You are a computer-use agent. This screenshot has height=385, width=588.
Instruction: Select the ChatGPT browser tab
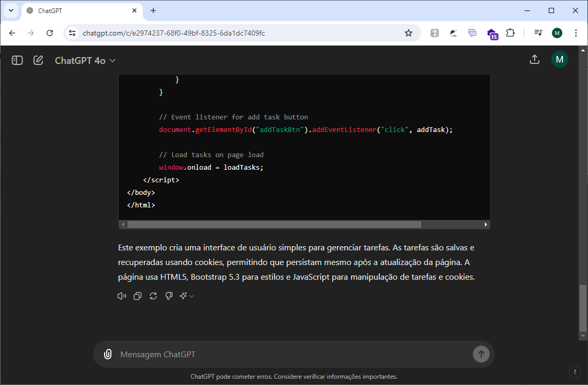[x=82, y=11]
